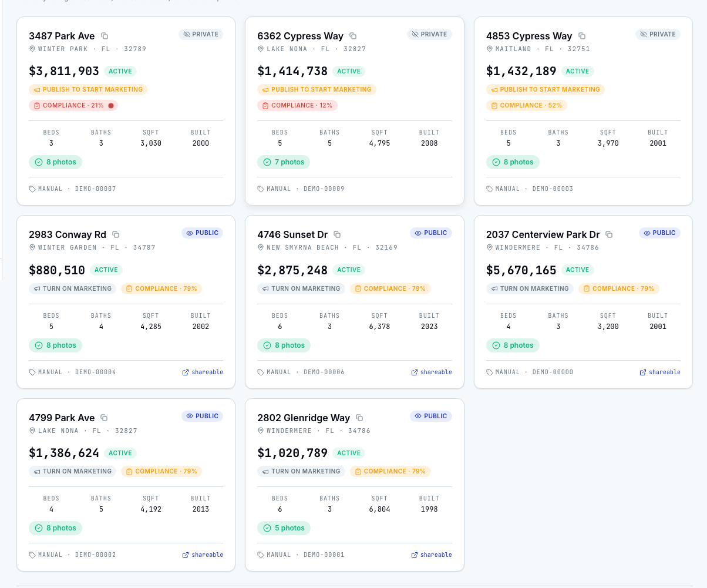
Task: Open shareable link for 2037 Centerview Park Dr
Action: 660,372
